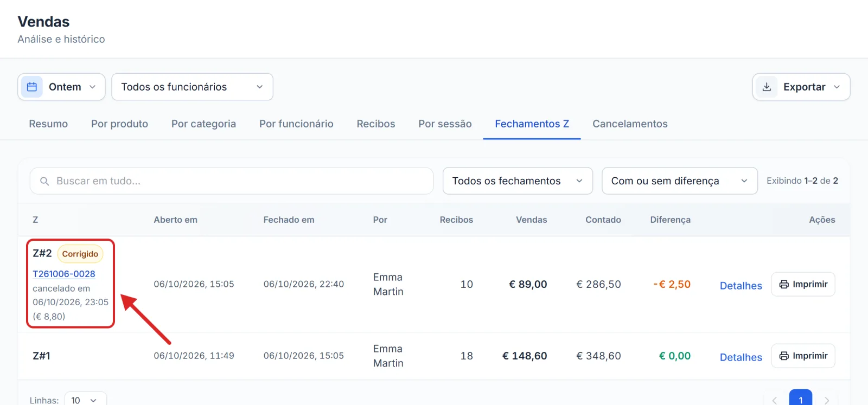
Task: Switch to the Resumo tab
Action: (x=48, y=124)
